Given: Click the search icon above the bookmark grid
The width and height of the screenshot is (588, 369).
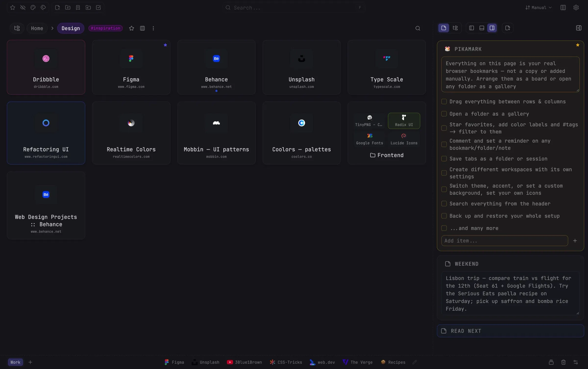Looking at the screenshot, I should click(418, 28).
